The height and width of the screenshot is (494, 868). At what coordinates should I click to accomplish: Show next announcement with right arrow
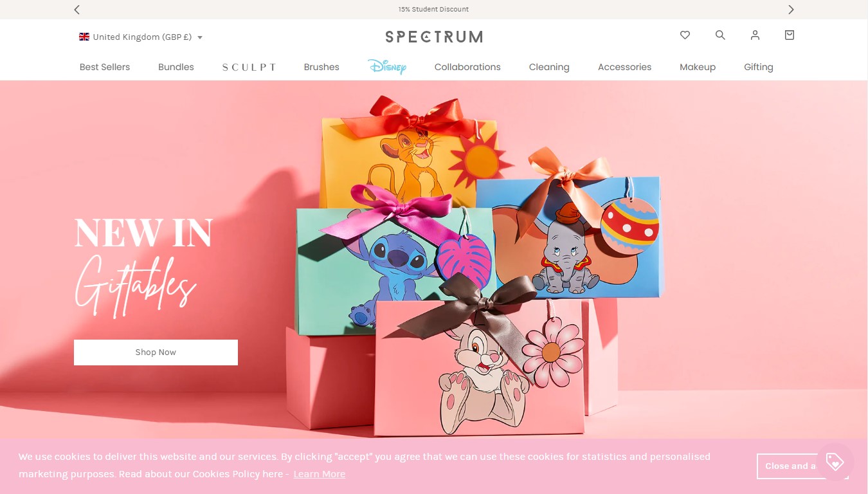[791, 10]
